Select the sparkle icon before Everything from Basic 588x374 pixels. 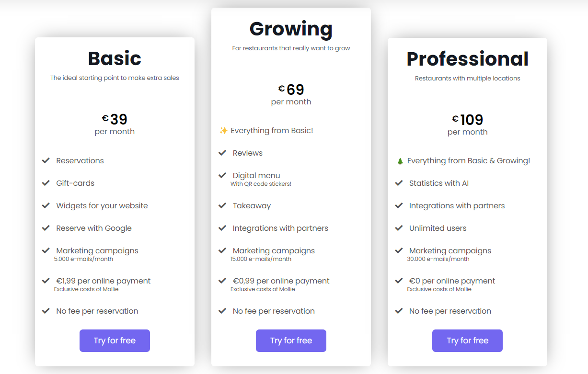223,130
